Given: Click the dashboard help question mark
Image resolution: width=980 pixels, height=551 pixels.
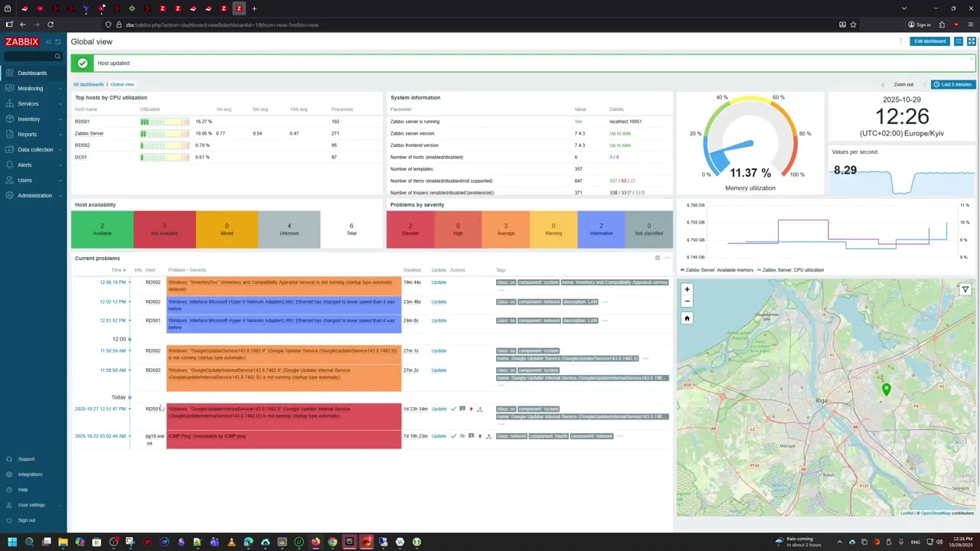Looking at the screenshot, I should (x=900, y=41).
